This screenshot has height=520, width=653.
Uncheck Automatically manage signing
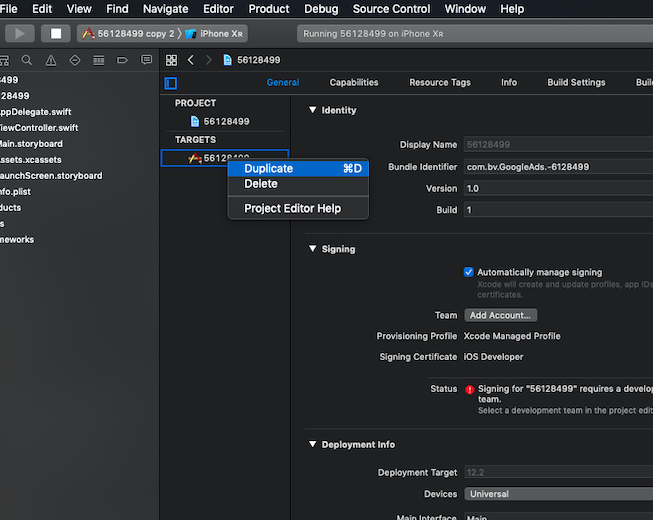(x=469, y=272)
